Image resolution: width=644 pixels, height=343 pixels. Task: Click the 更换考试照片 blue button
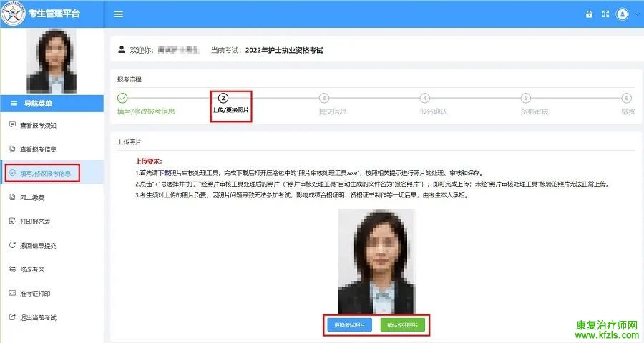pos(350,325)
